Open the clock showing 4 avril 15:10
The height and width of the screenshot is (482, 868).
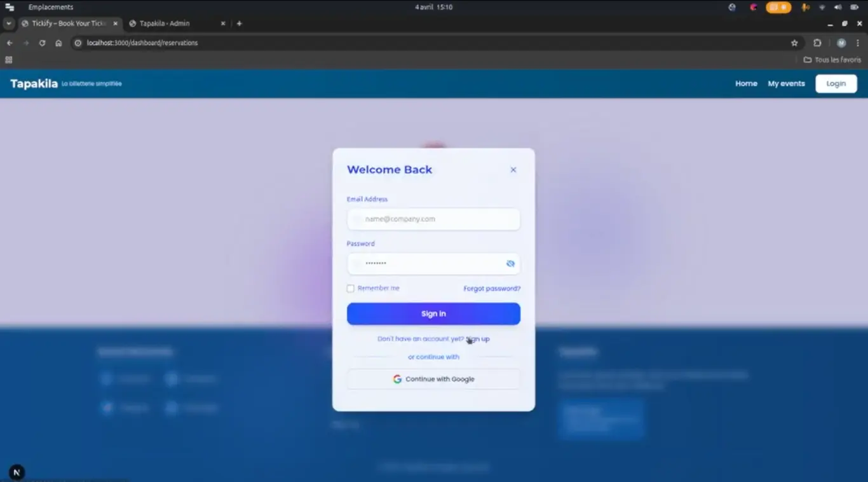(x=434, y=7)
